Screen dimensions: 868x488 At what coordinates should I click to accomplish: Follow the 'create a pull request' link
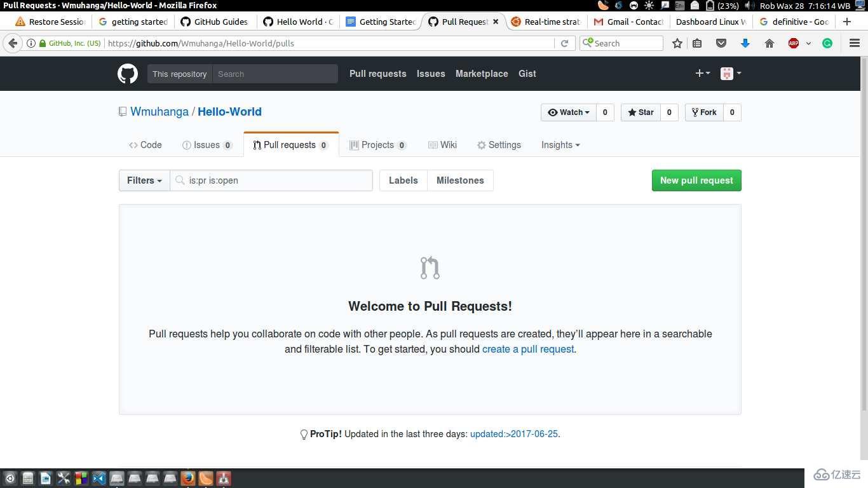coord(528,349)
